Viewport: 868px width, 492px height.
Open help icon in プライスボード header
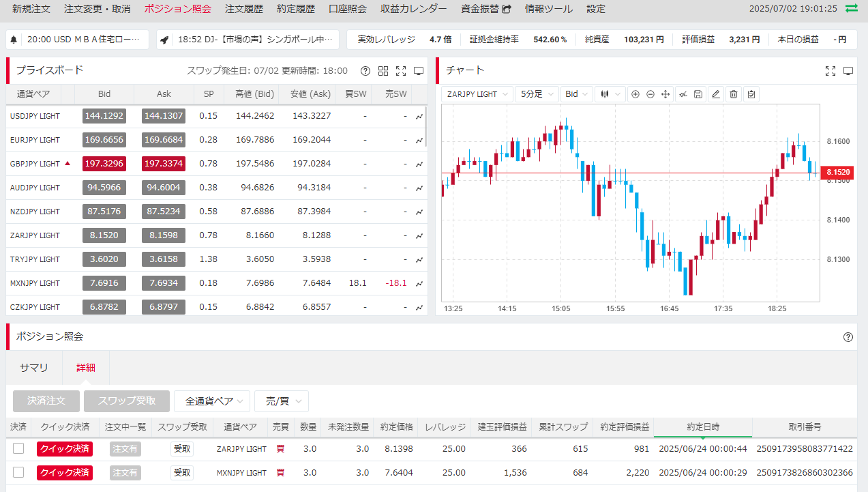[365, 71]
